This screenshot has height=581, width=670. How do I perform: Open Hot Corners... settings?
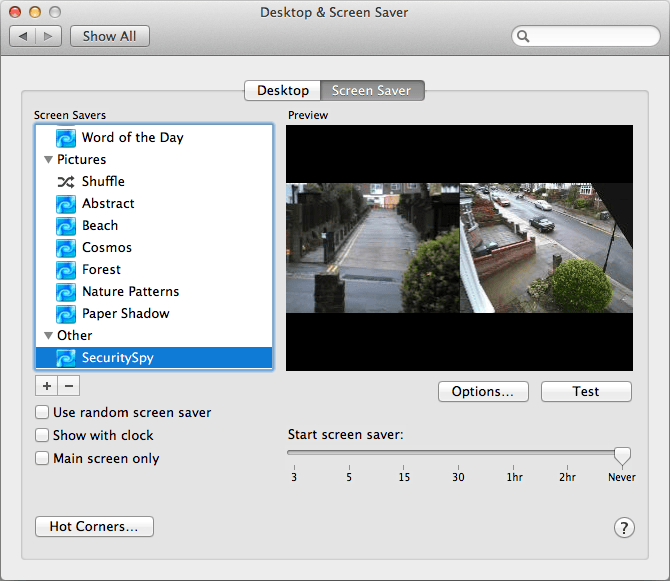tap(94, 526)
